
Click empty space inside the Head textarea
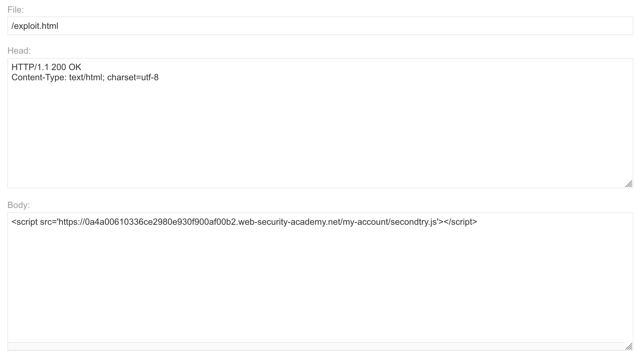[x=320, y=132]
